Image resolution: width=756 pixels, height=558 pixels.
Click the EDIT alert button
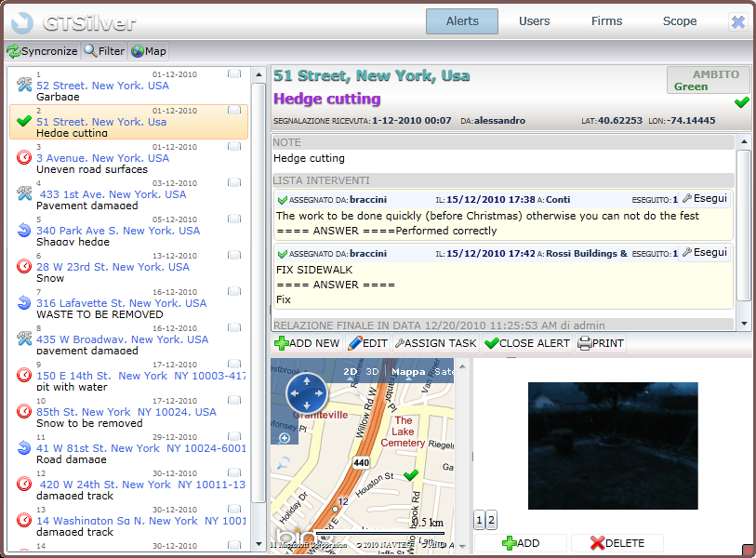[x=367, y=343]
